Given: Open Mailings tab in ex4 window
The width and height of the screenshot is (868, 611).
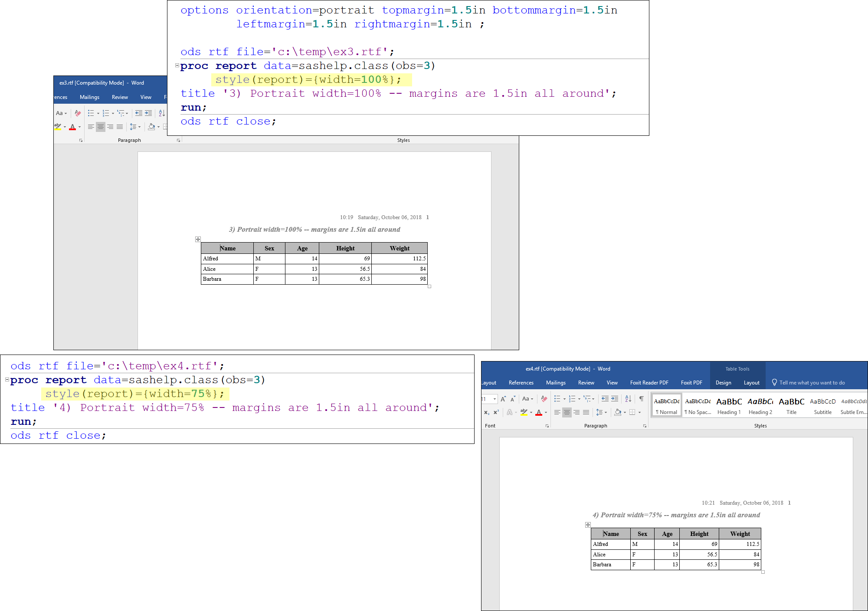Looking at the screenshot, I should [556, 382].
